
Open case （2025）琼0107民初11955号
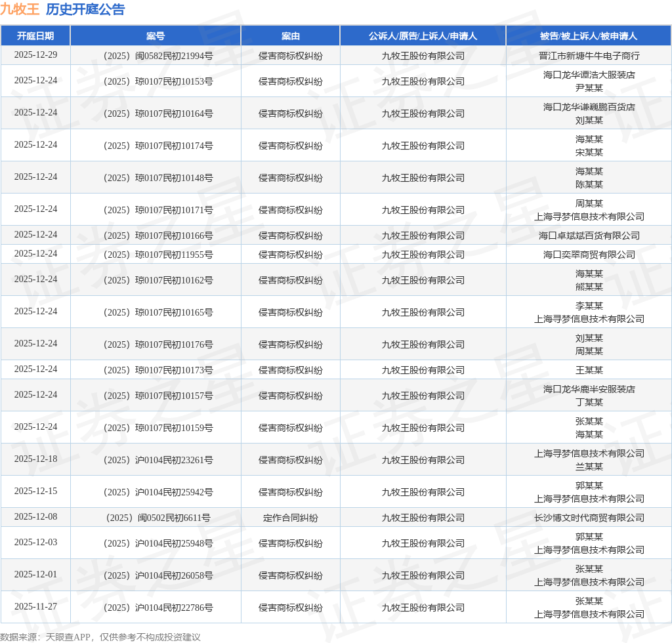click(156, 255)
